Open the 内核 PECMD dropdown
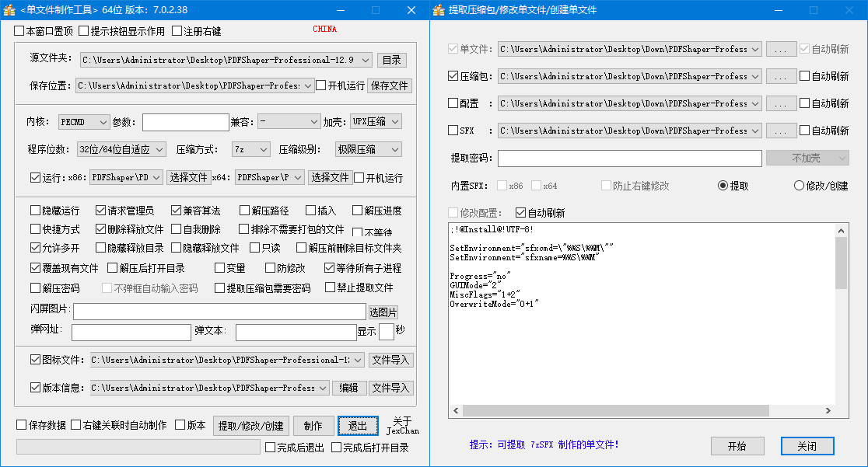This screenshot has height=467, width=868. point(103,122)
